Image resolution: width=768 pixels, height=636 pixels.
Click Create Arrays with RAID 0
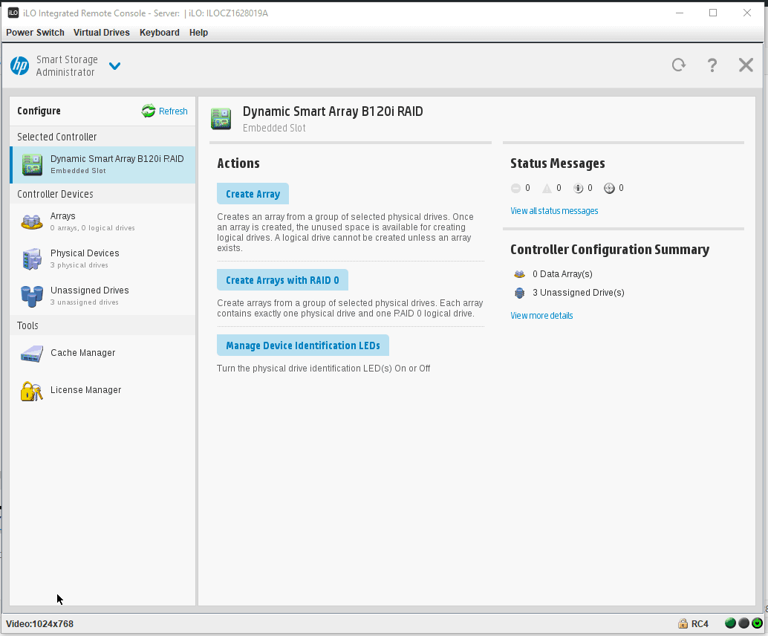[282, 280]
